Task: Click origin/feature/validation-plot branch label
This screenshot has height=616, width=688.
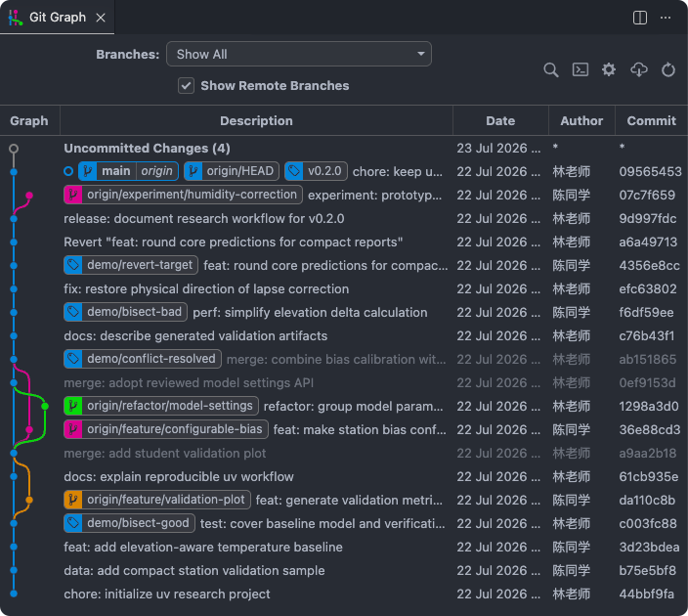Action: [157, 500]
